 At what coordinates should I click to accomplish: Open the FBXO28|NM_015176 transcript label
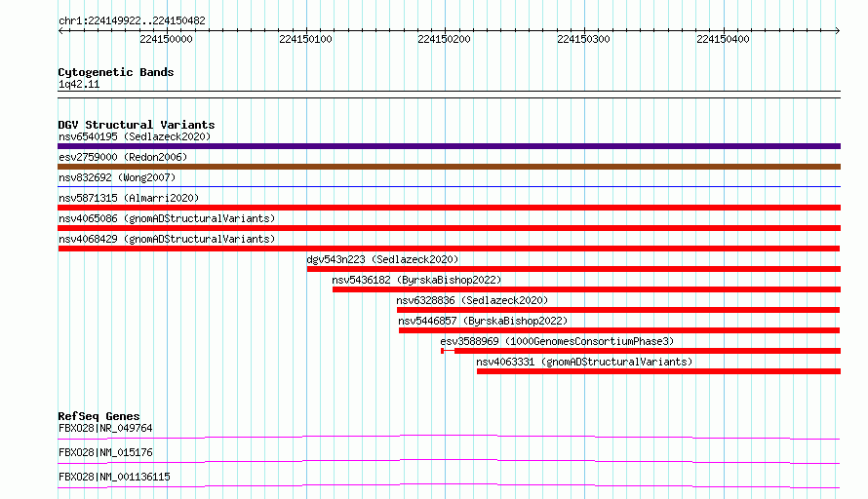point(105,452)
